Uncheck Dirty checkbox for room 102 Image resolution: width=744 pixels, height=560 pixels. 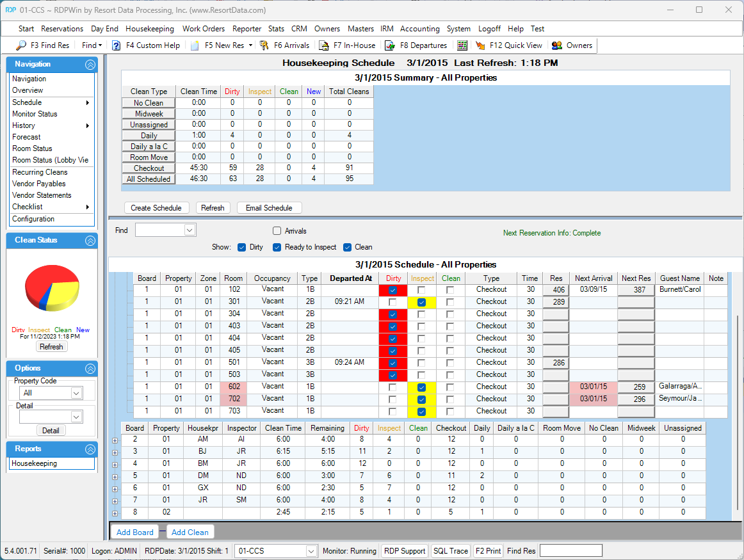tap(392, 290)
